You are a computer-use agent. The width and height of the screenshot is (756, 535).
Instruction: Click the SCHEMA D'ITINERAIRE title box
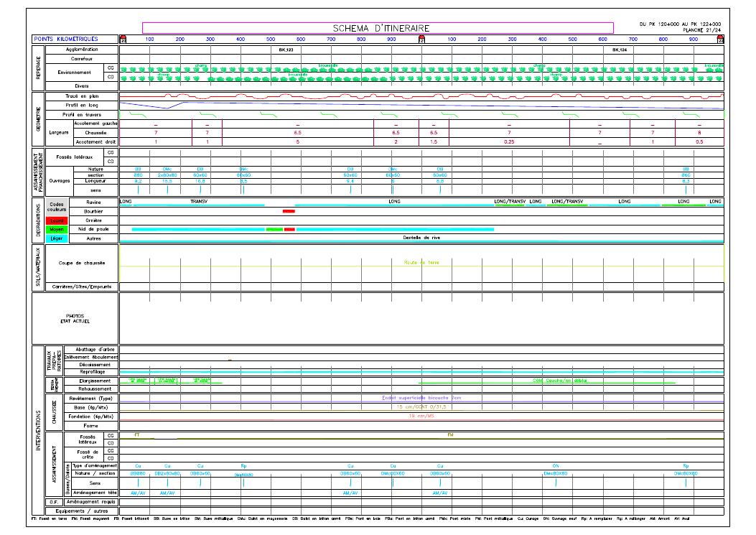pos(381,28)
